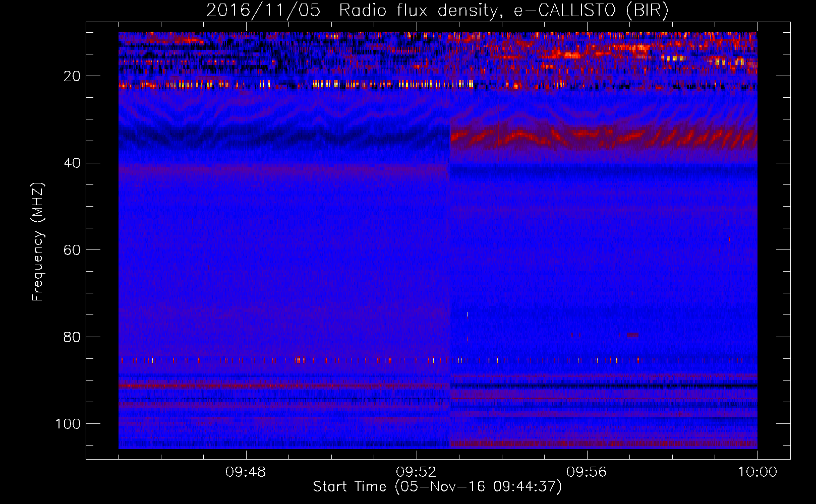Click the 'Frequency (MHZ)' axis label

coord(38,242)
